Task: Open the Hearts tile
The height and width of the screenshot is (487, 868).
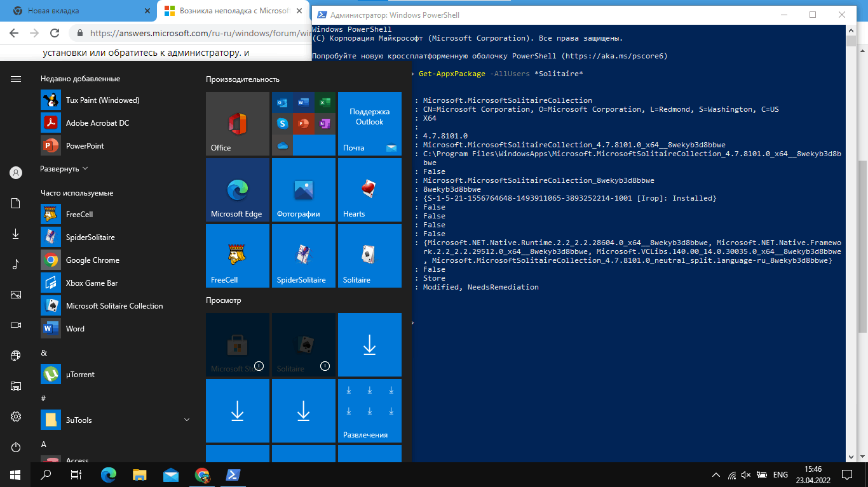Action: 370,190
